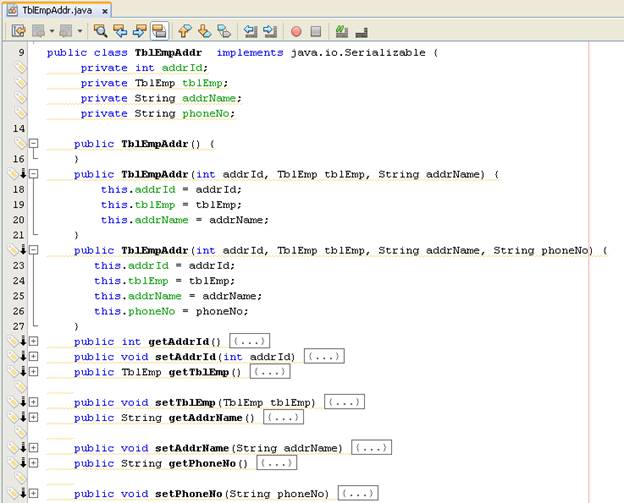Collapse the three-argument constructor fold
624x503 pixels.
[34, 174]
